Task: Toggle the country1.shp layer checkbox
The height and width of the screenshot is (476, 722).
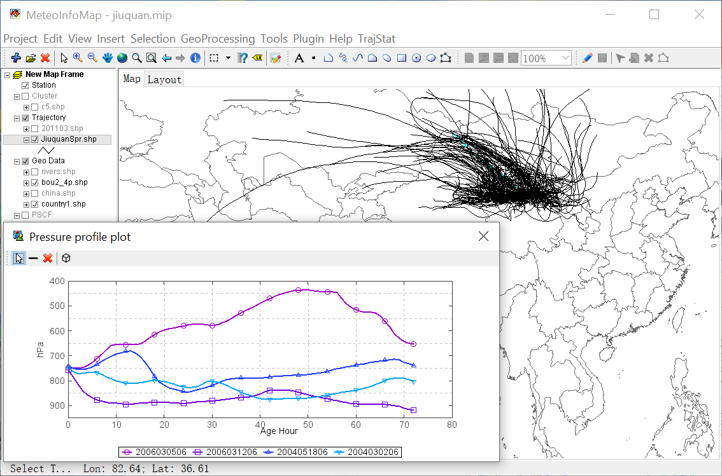Action: tap(35, 204)
